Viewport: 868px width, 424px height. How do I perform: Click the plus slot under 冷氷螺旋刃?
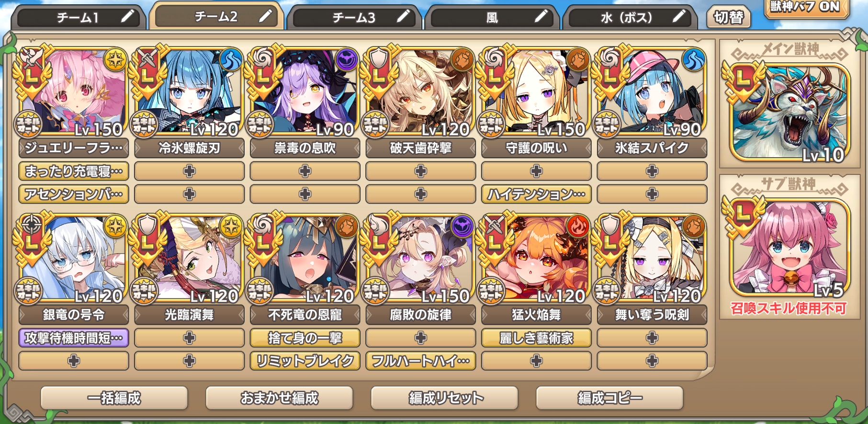click(x=190, y=171)
